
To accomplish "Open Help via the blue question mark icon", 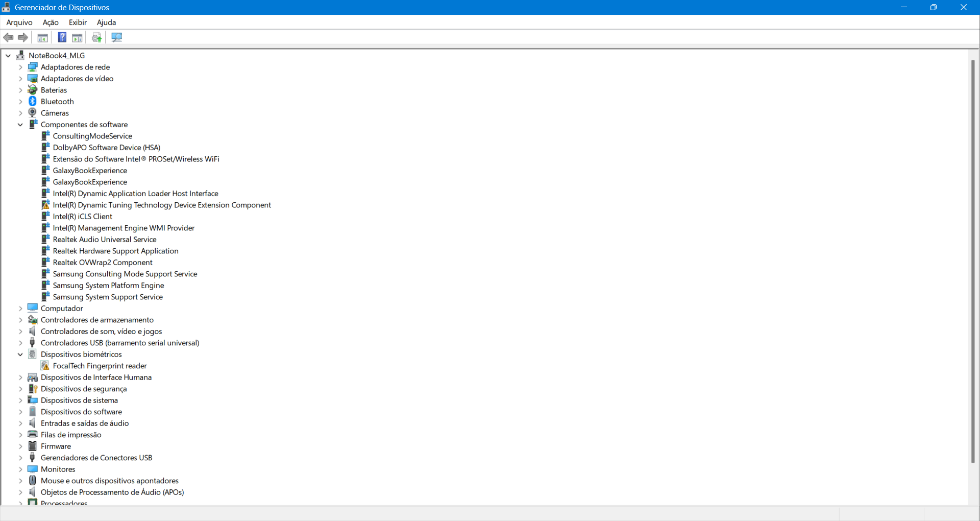I will [62, 37].
